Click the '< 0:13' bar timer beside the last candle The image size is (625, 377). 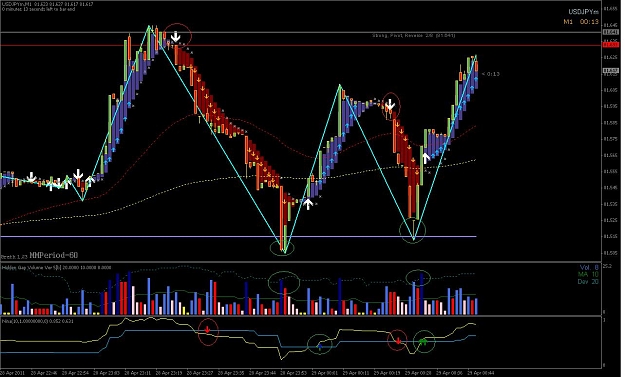tap(490, 74)
